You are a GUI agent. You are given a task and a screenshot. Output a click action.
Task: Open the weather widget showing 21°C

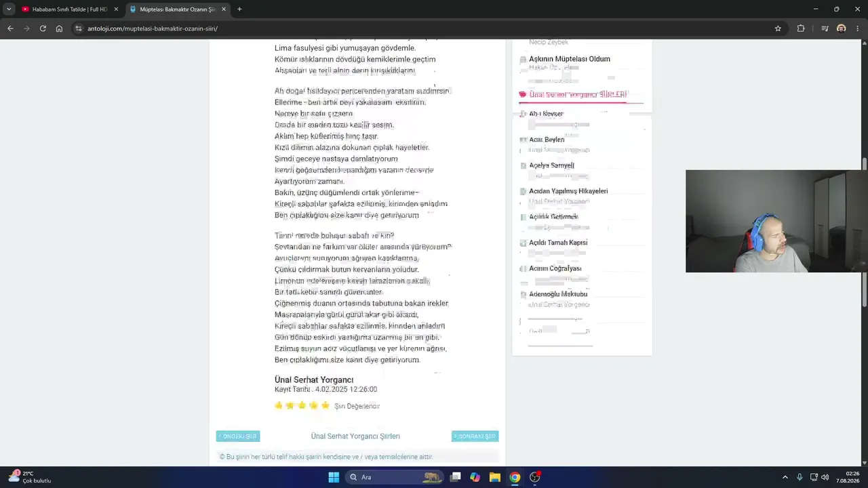(x=31, y=477)
